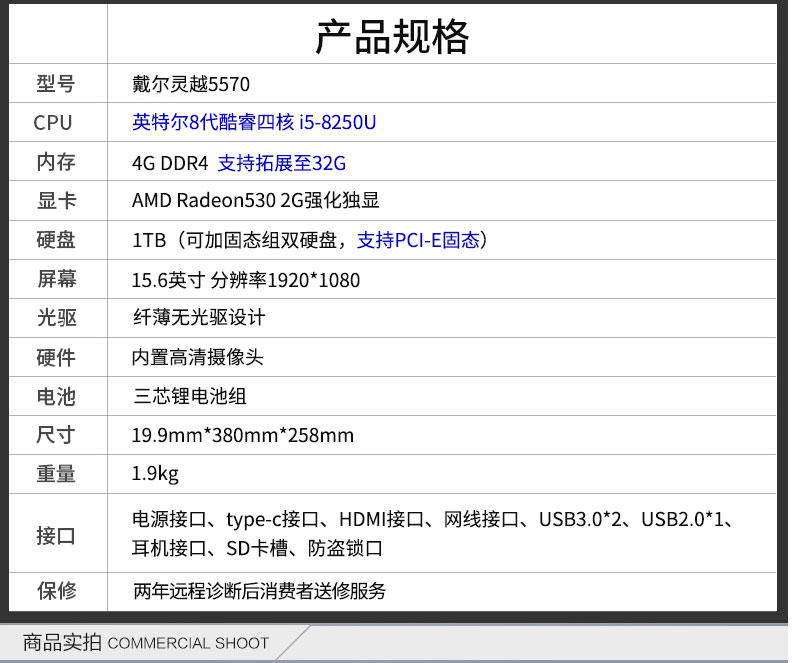Image resolution: width=792 pixels, height=663 pixels.
Task: Click 15.6英寸 分辨率1920*1080 value
Action: pyautogui.click(x=246, y=280)
